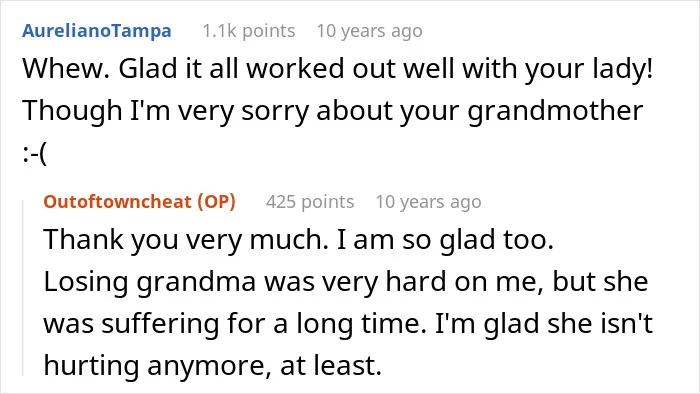
Task: Select the final line 'hurting anymore, at least.'
Action: (212, 365)
